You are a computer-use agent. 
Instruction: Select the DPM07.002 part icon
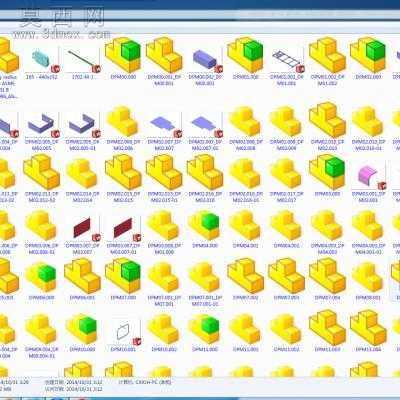246,276
